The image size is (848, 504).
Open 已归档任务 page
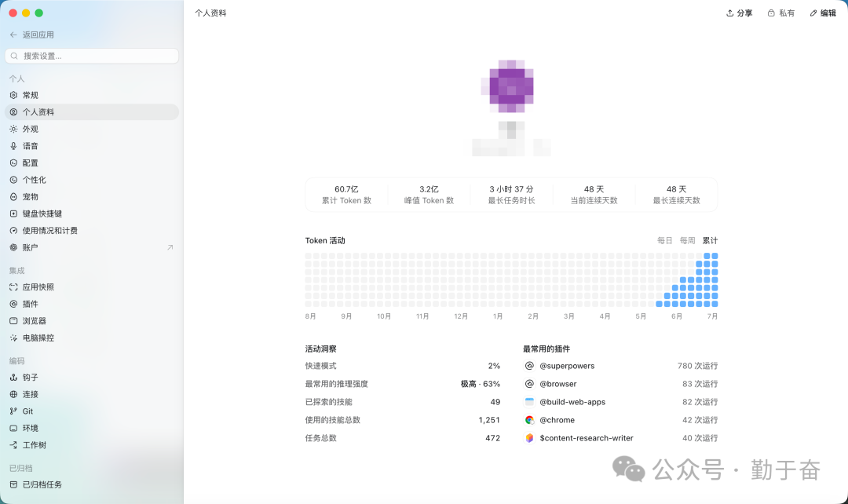[x=92, y=484]
